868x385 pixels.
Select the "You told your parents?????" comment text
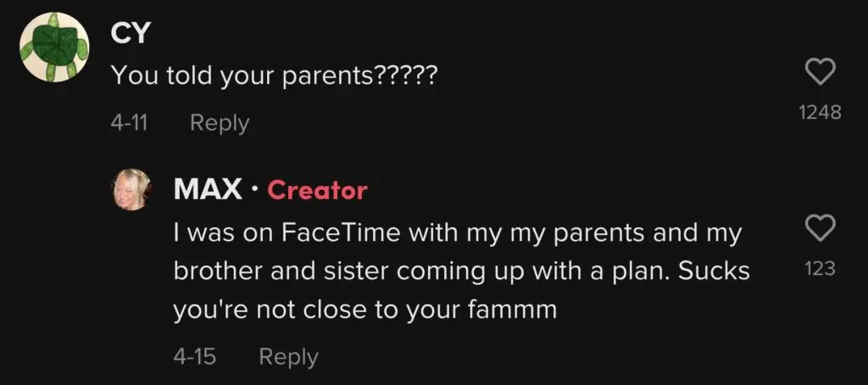click(x=274, y=76)
